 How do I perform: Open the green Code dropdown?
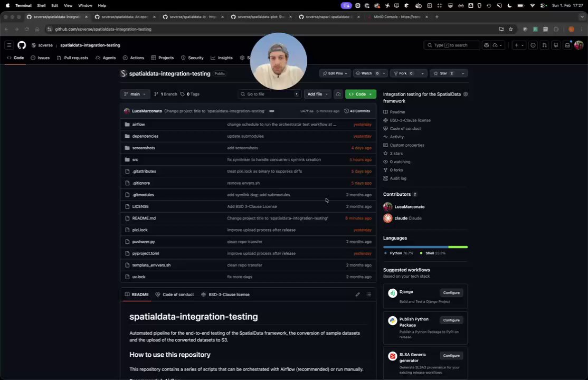tap(361, 94)
